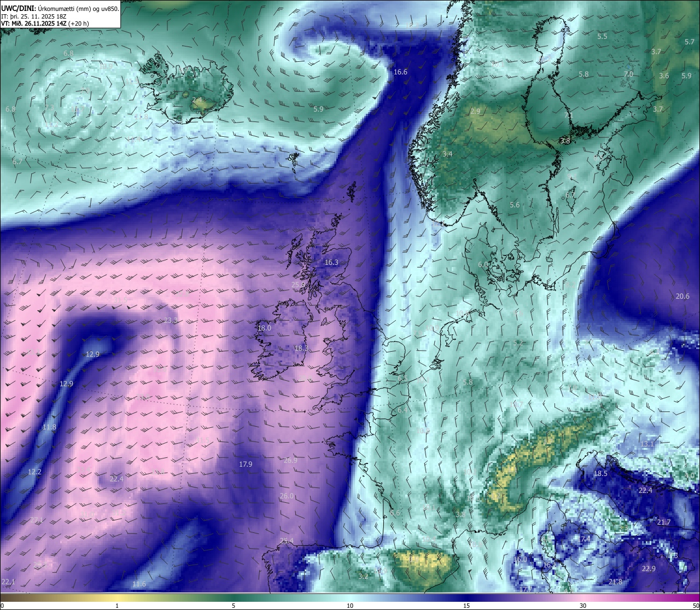Click the value 20.6 at the eastern edge

click(682, 297)
